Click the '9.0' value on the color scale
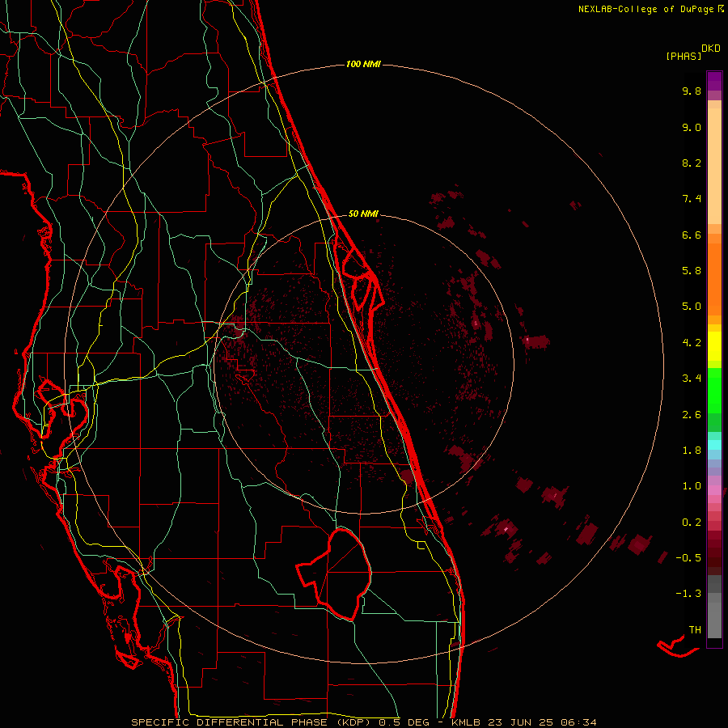 (x=692, y=127)
